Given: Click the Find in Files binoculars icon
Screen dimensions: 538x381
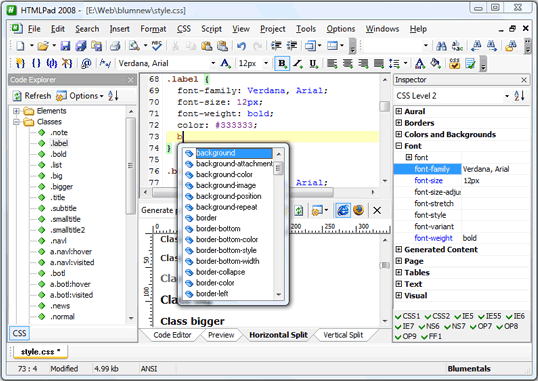Looking at the screenshot, I should coord(511,46).
